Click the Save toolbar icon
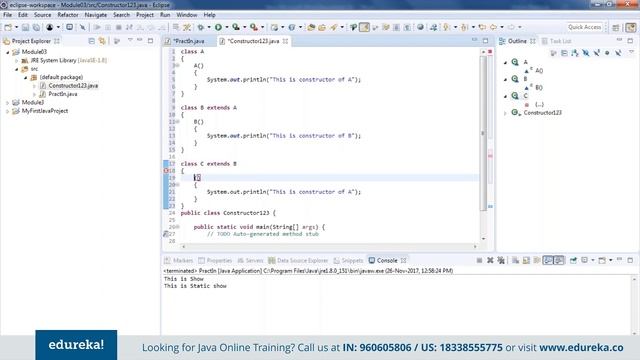 (25, 27)
